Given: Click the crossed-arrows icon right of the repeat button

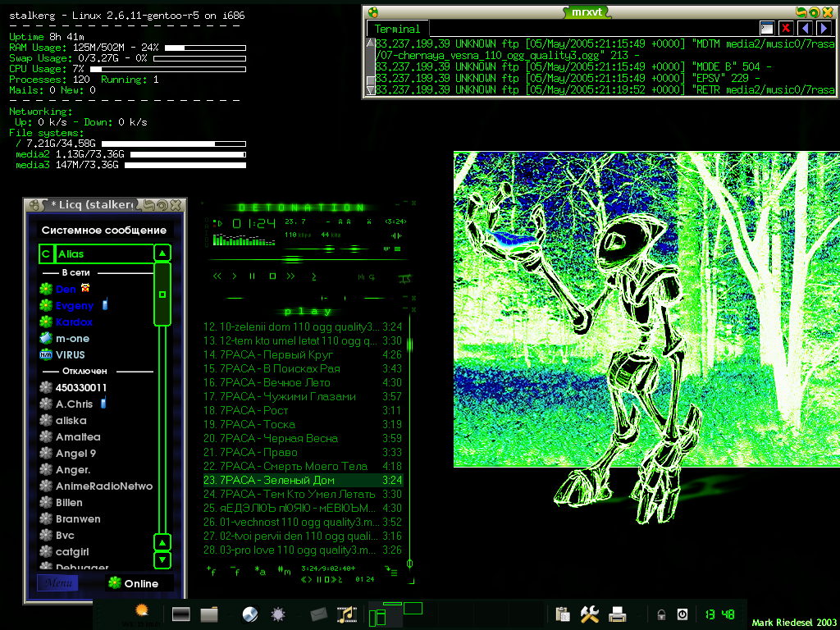Looking at the screenshot, I should pyautogui.click(x=404, y=277).
